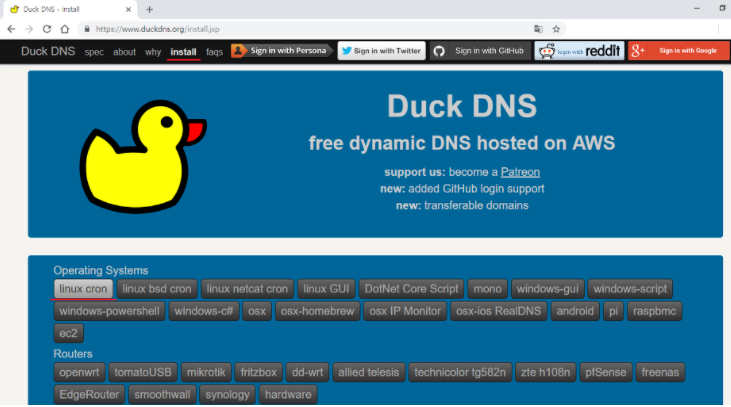
Task: Close the Duck DNS browser tab
Action: pyautogui.click(x=130, y=9)
